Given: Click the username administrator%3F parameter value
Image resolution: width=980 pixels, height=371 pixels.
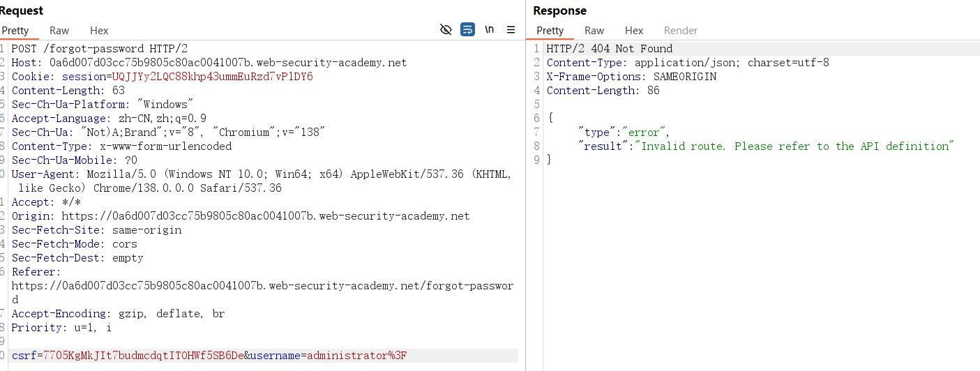Looking at the screenshot, I should 357,356.
